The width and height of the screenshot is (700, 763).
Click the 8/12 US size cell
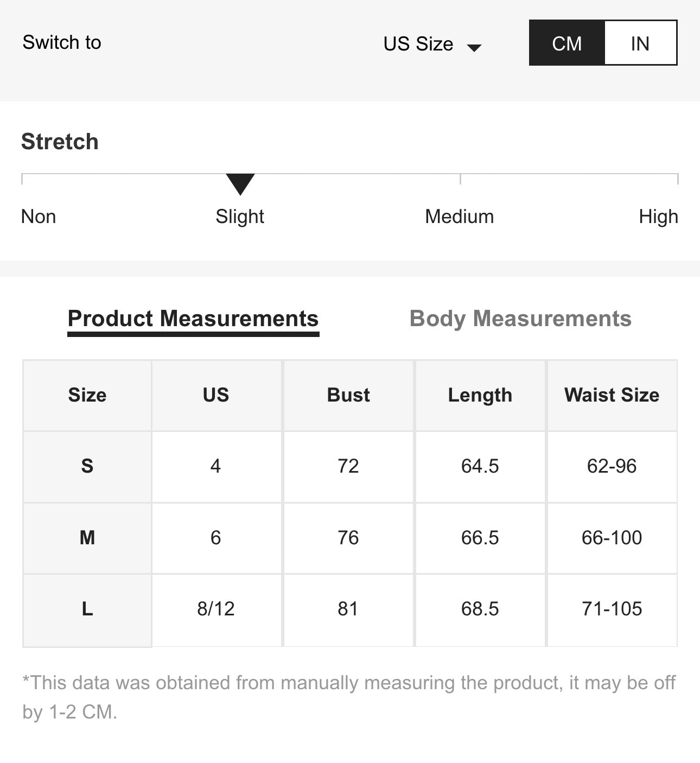tap(216, 609)
